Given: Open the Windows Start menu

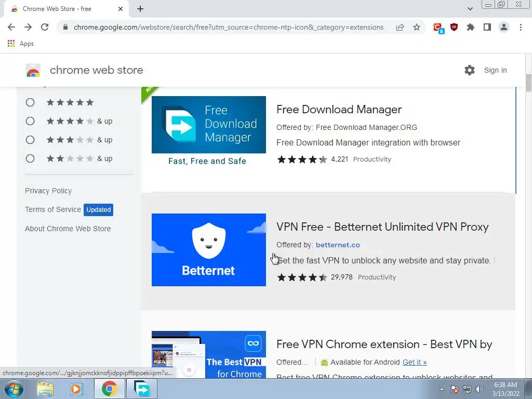Looking at the screenshot, I should (14, 389).
